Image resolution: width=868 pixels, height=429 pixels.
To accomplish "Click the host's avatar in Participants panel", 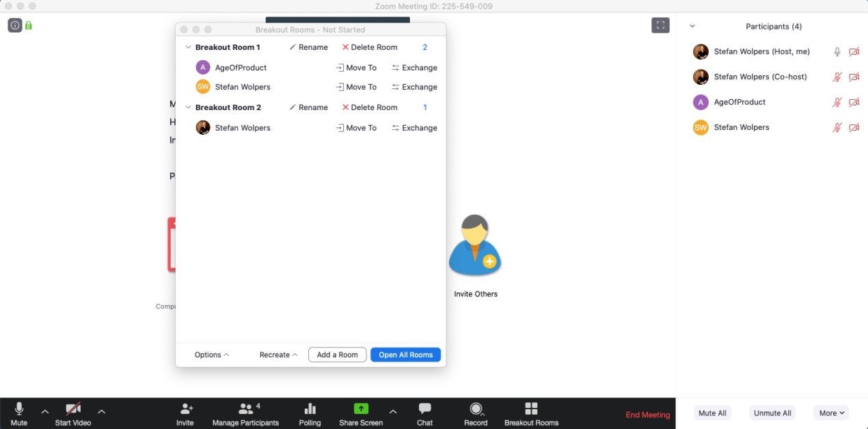I will 701,51.
